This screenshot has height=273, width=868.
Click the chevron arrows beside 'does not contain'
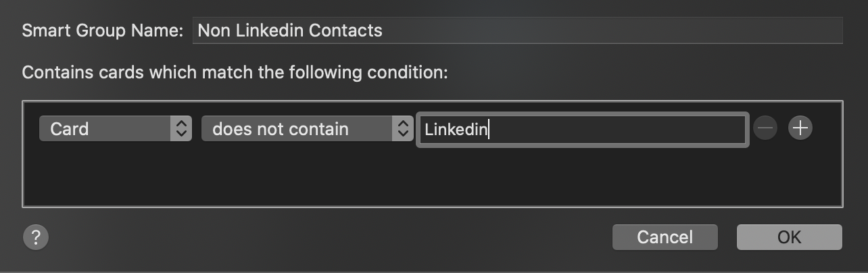(x=402, y=128)
